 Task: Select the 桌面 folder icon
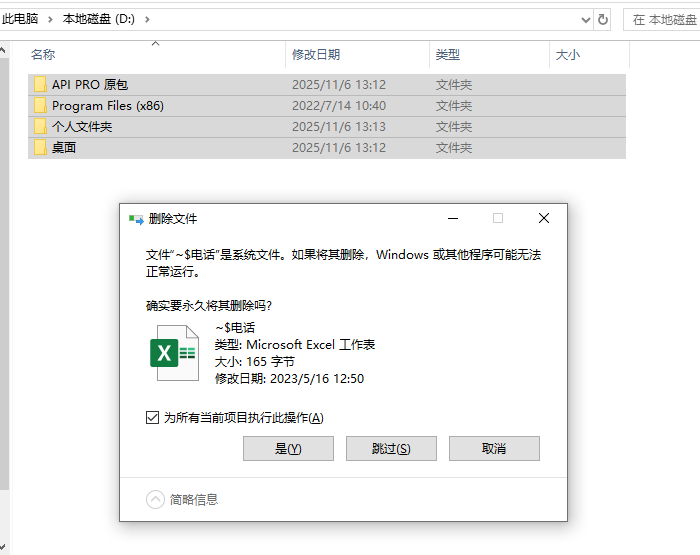[40, 148]
